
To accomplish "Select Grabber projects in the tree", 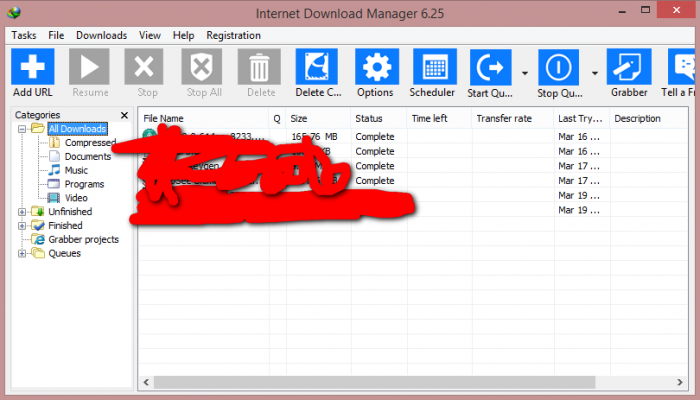I will pos(83,239).
